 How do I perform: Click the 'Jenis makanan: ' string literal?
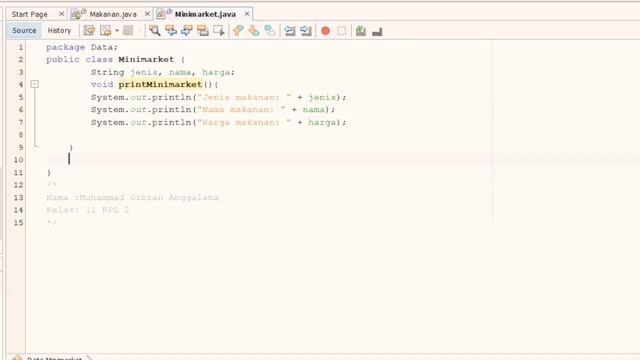tap(244, 97)
